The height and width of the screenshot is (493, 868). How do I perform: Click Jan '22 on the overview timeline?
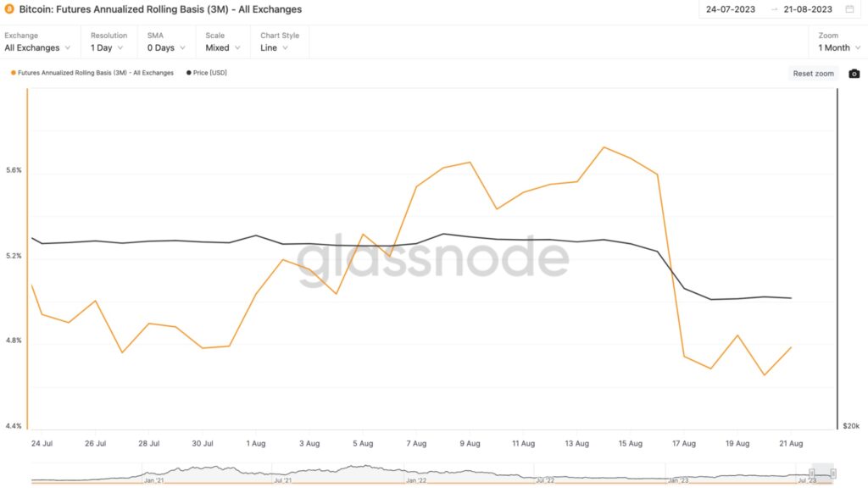(x=415, y=480)
